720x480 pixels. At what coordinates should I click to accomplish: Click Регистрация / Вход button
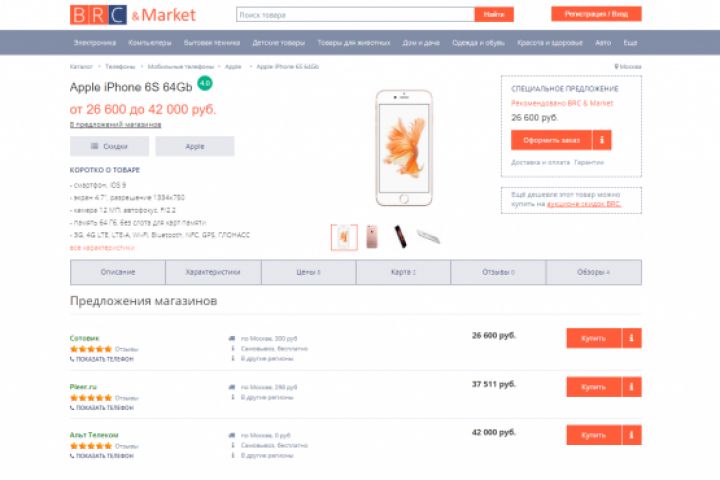pos(596,14)
